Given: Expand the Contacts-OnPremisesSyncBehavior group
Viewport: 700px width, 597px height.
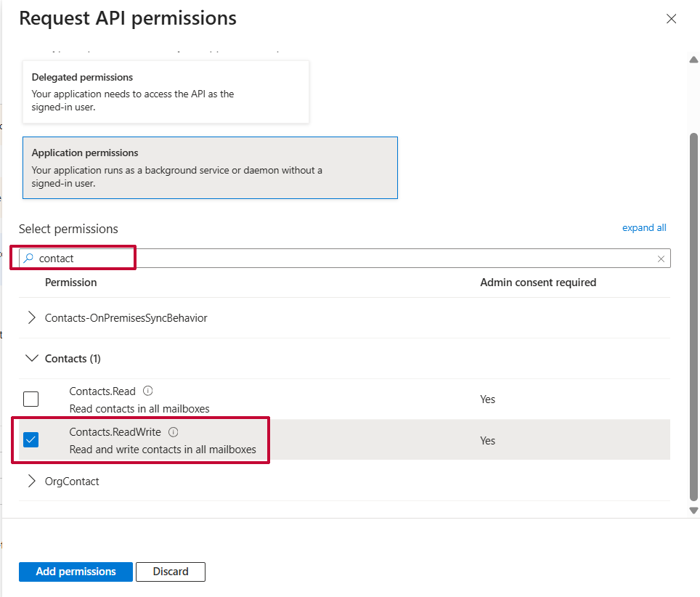Looking at the screenshot, I should pos(31,318).
